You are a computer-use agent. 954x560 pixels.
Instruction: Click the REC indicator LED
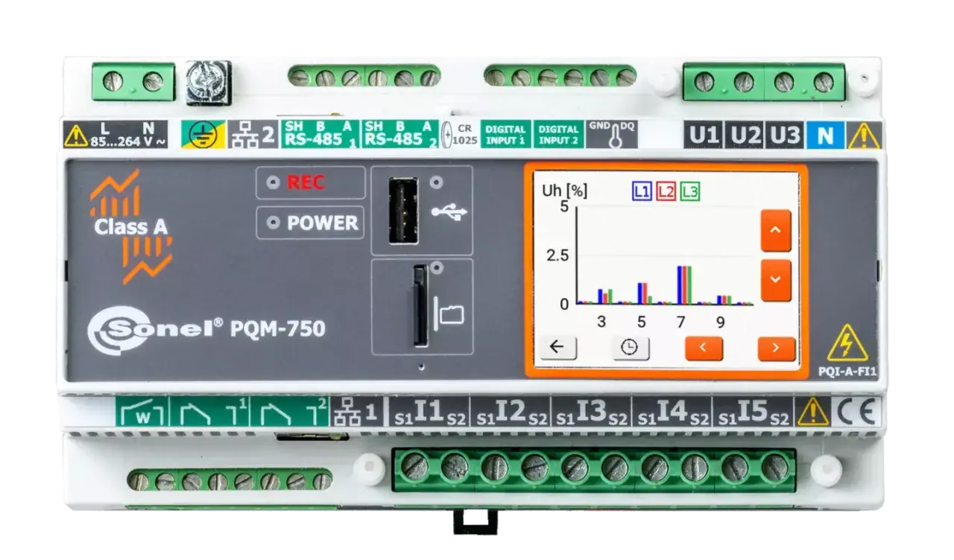[275, 182]
